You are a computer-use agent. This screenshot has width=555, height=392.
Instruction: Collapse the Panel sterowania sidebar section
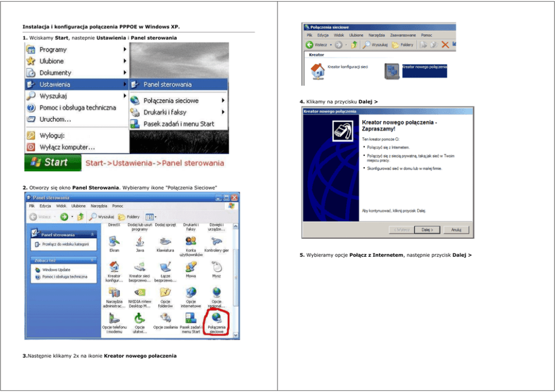coord(93,235)
